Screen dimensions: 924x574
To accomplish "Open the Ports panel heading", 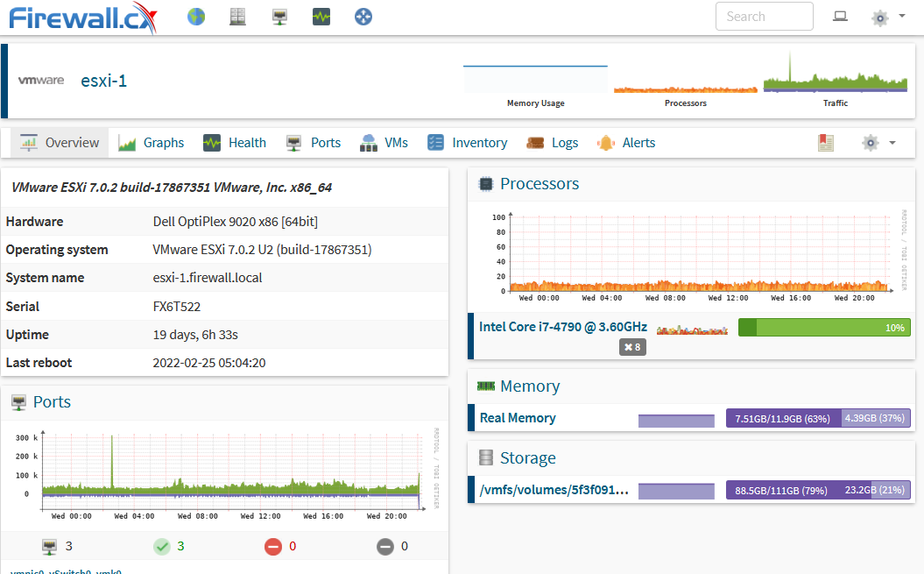I will point(52,402).
